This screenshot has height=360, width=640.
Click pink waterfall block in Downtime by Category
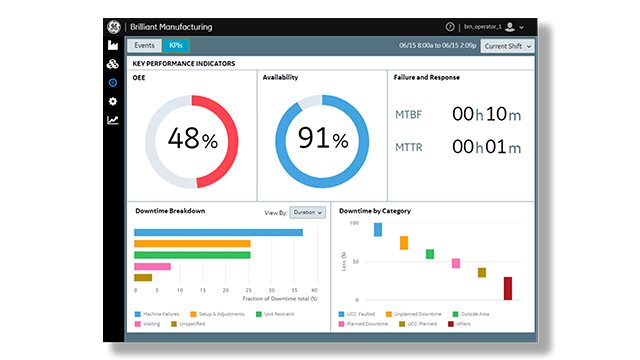pos(456,263)
